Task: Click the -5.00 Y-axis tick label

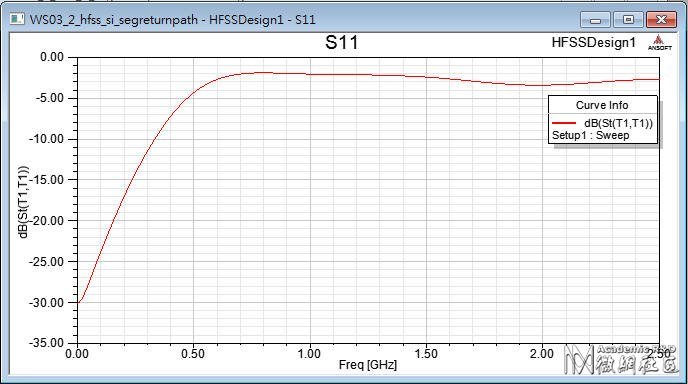Action: (50, 98)
